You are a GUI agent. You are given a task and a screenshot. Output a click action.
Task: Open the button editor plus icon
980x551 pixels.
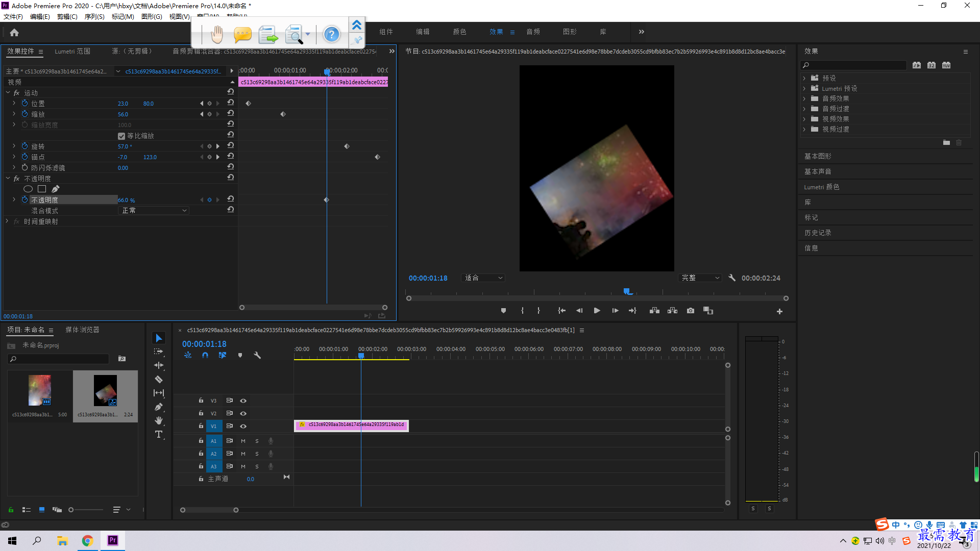[779, 311]
